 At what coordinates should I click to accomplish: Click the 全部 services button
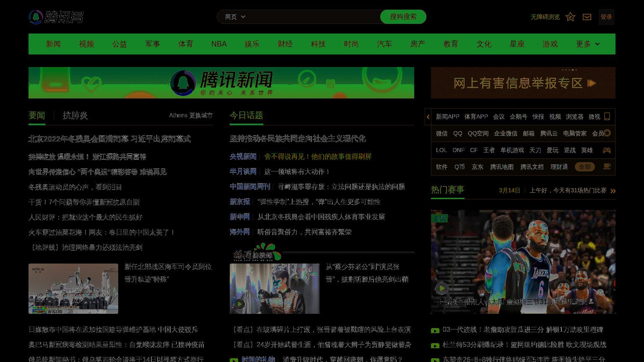click(585, 167)
